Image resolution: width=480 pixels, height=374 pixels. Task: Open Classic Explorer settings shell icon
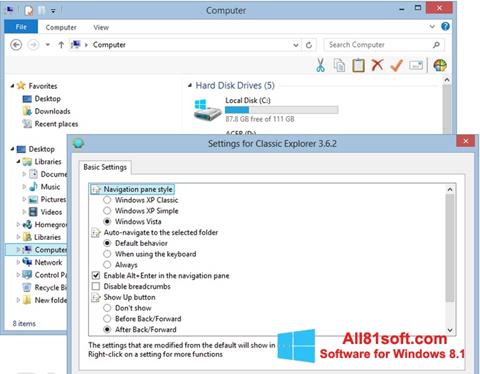(440, 65)
